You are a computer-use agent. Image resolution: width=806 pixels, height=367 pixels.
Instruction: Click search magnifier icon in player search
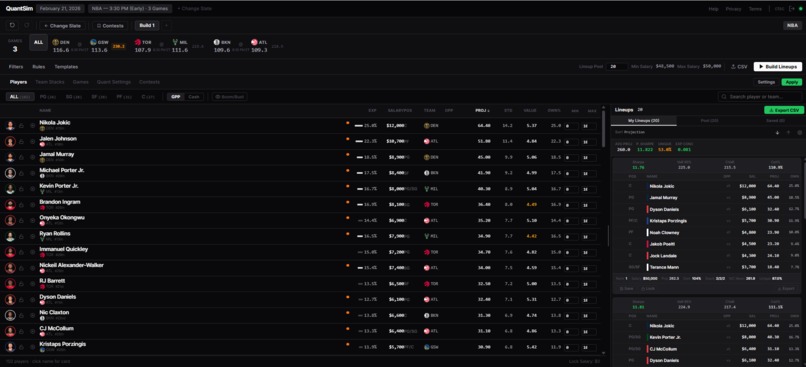(x=724, y=97)
